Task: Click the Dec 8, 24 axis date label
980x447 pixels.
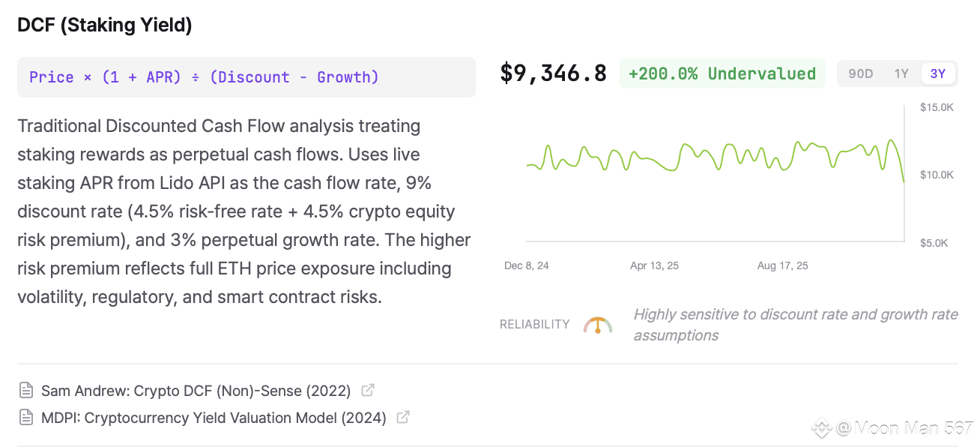Action: tap(526, 265)
